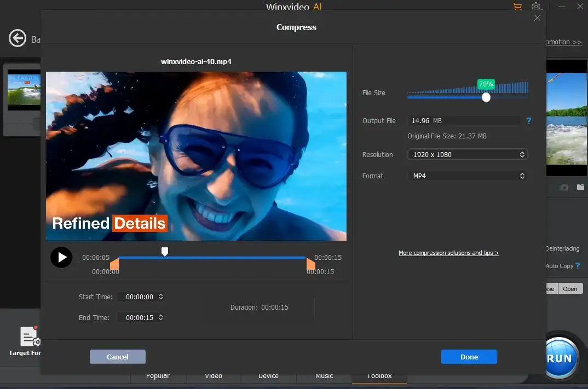The image size is (588, 389).
Task: Click Cancel button
Action: pos(118,357)
